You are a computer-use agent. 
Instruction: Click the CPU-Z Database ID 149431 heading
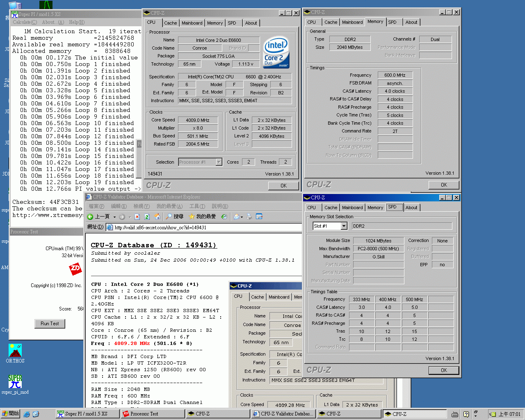coord(153,245)
